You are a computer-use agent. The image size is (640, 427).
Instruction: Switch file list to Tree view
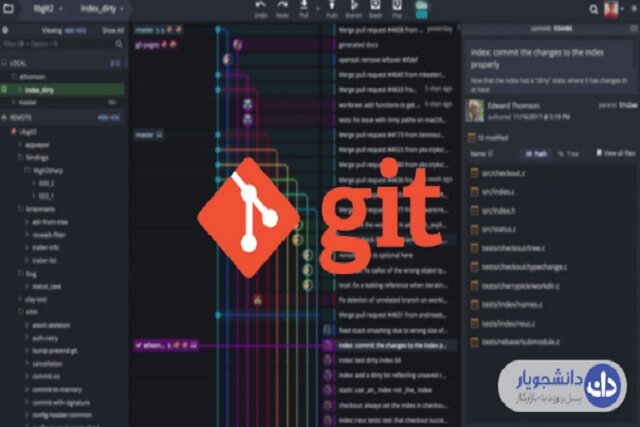569,154
